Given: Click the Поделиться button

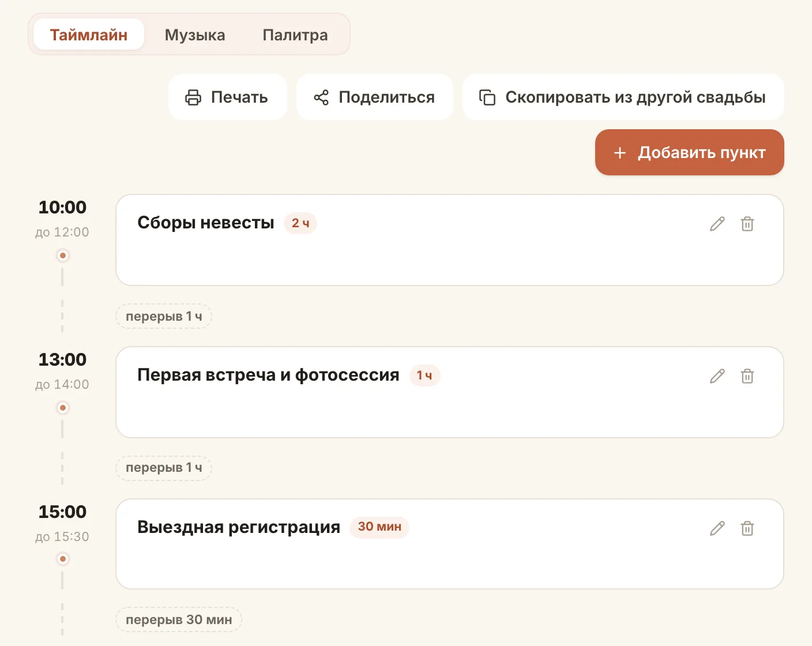Looking at the screenshot, I should [374, 97].
